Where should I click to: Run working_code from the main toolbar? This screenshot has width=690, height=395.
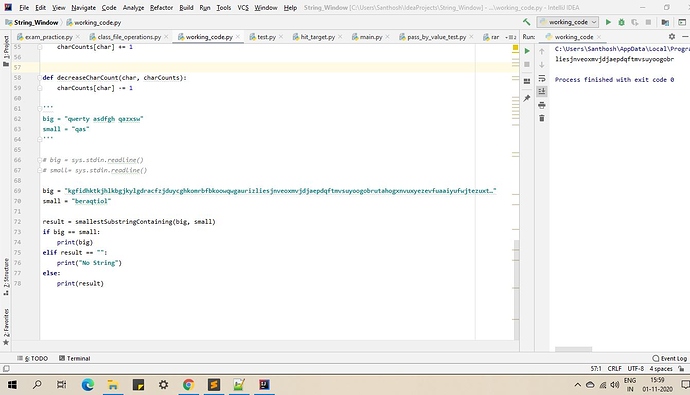tap(608, 22)
